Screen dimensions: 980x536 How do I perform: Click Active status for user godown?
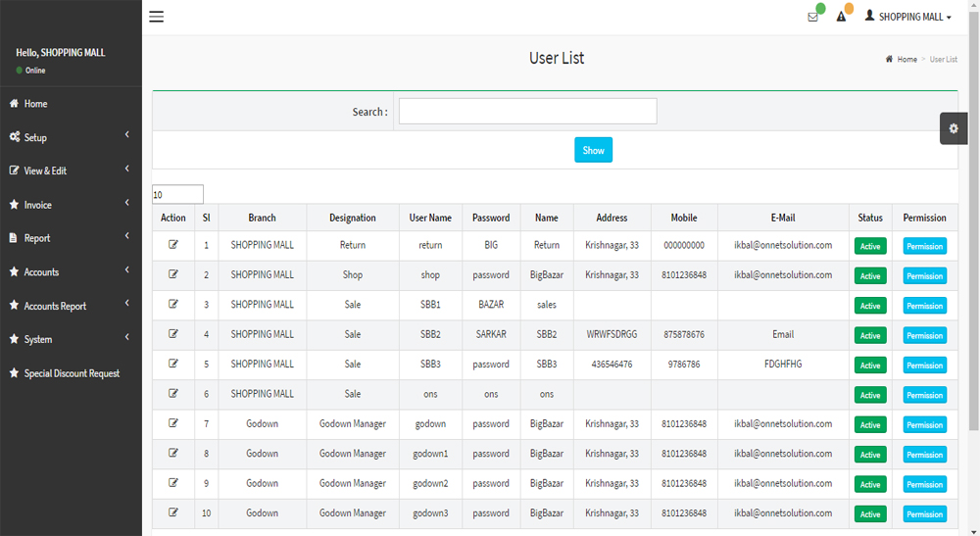(870, 425)
